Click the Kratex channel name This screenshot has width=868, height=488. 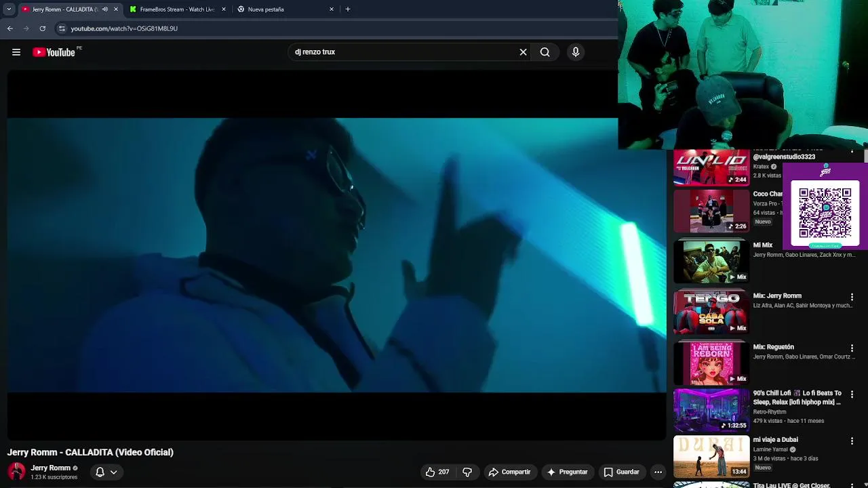coord(761,167)
